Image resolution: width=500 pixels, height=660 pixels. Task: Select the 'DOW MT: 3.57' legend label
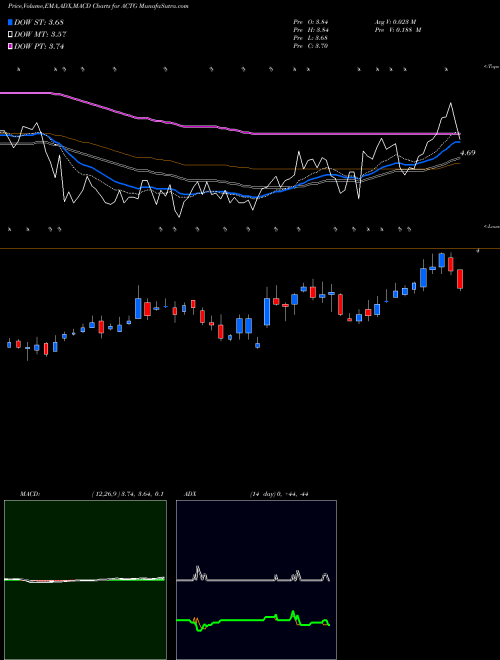click(x=40, y=35)
